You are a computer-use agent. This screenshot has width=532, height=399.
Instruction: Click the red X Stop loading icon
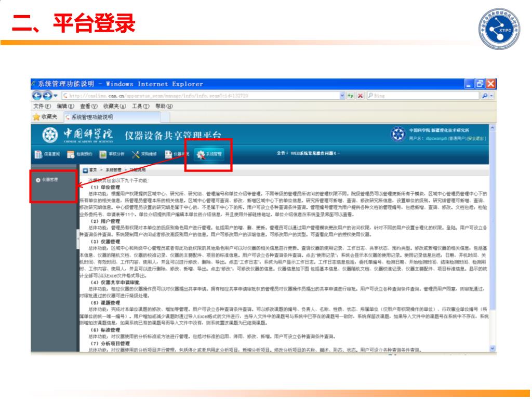click(x=360, y=96)
